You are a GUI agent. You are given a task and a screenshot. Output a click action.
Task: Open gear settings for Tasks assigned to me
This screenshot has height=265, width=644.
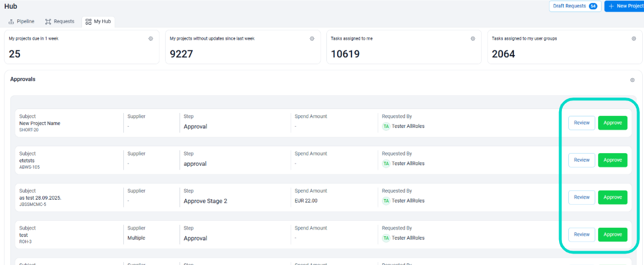[473, 38]
